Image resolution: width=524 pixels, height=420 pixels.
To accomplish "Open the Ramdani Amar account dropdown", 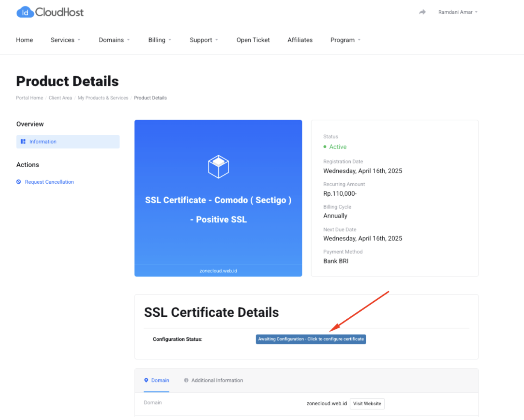I will click(457, 12).
